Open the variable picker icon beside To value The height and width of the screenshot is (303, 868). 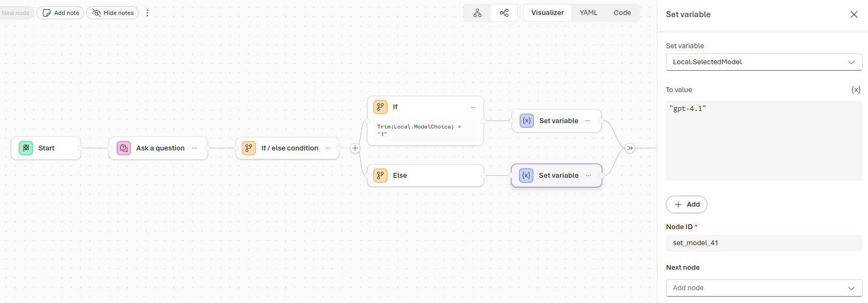(856, 90)
